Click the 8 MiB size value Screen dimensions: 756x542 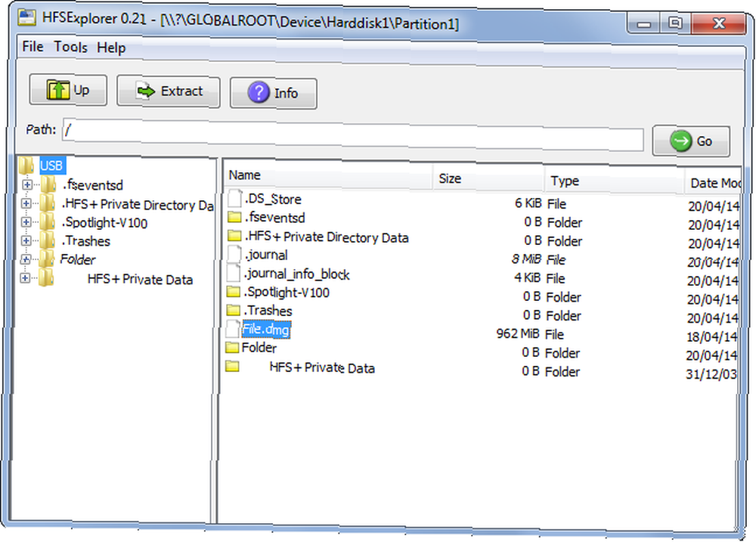[526, 259]
